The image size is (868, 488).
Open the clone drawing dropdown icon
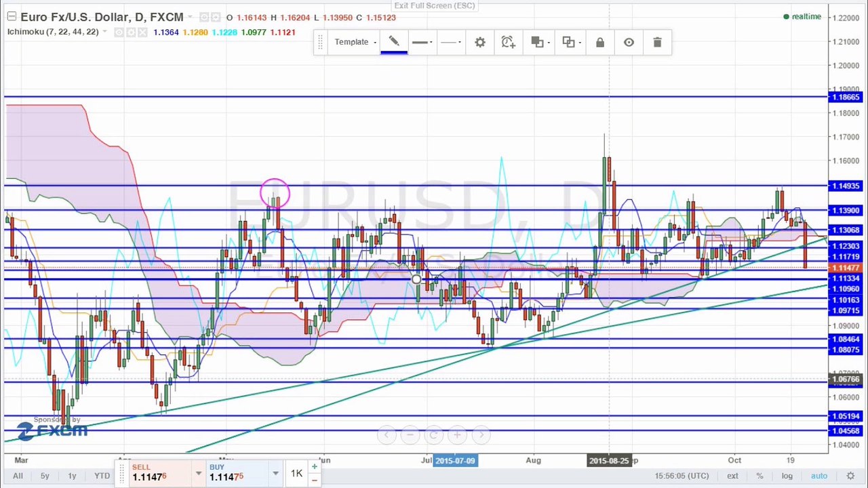coord(570,42)
